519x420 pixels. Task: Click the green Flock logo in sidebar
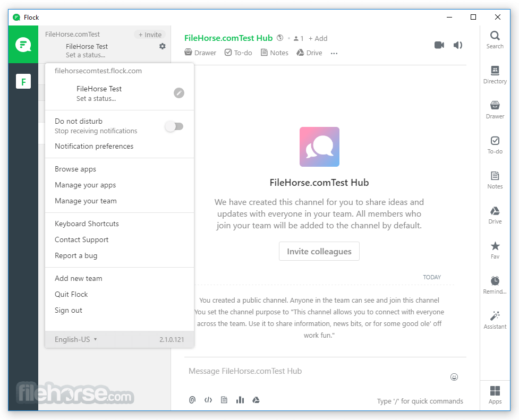point(23,45)
